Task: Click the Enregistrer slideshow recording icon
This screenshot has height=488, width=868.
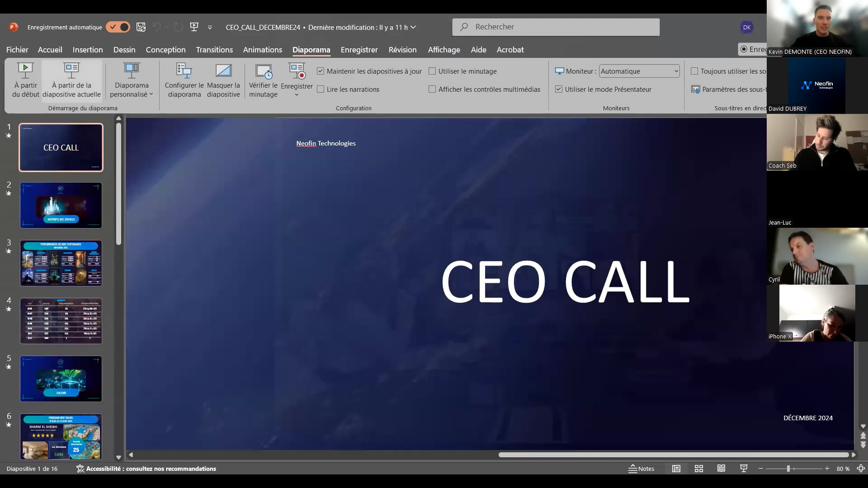Action: pyautogui.click(x=297, y=71)
